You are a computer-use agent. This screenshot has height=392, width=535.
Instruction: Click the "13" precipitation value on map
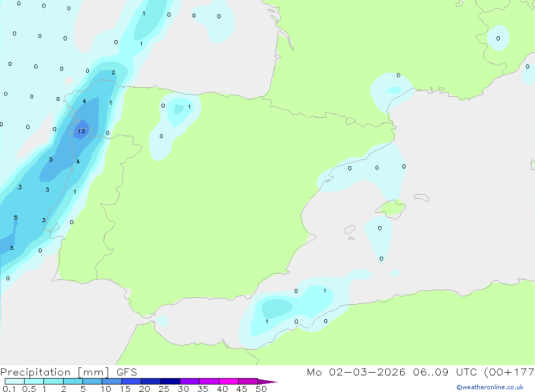(x=81, y=132)
